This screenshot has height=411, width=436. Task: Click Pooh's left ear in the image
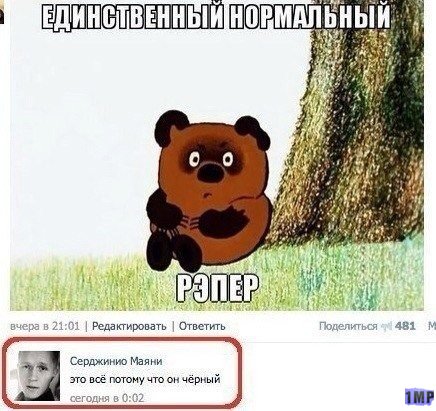click(x=171, y=127)
